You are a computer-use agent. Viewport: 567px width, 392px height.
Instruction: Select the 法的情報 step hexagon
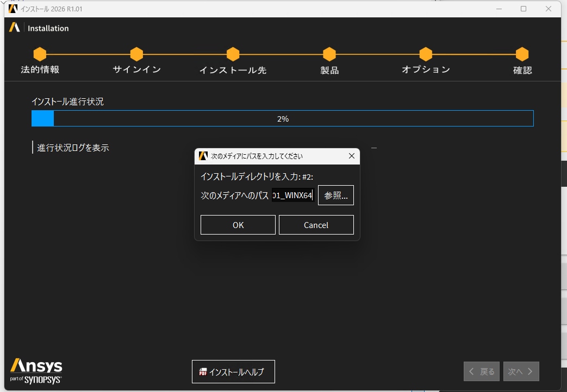coord(40,54)
